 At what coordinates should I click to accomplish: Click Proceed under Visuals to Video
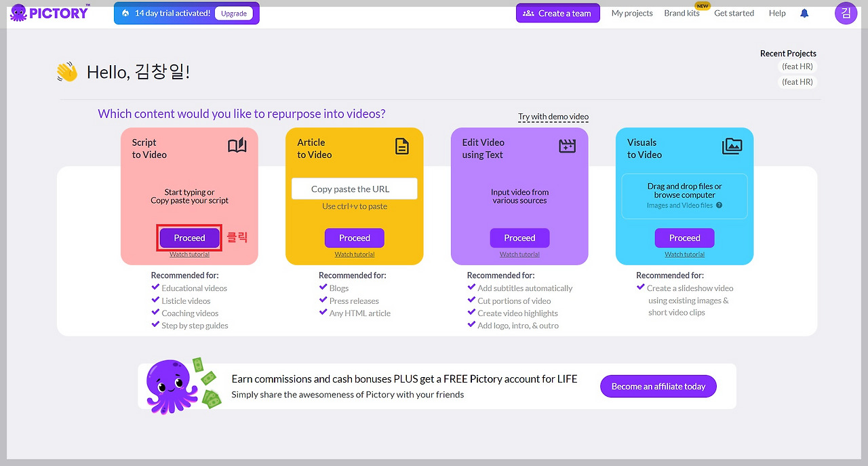[x=684, y=238]
